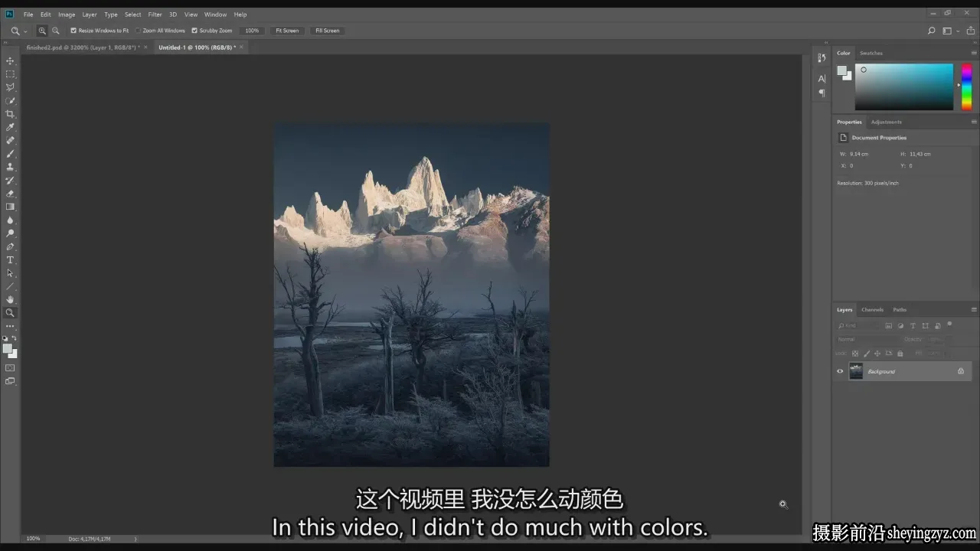
Task: Select the Move tool
Action: tap(10, 60)
